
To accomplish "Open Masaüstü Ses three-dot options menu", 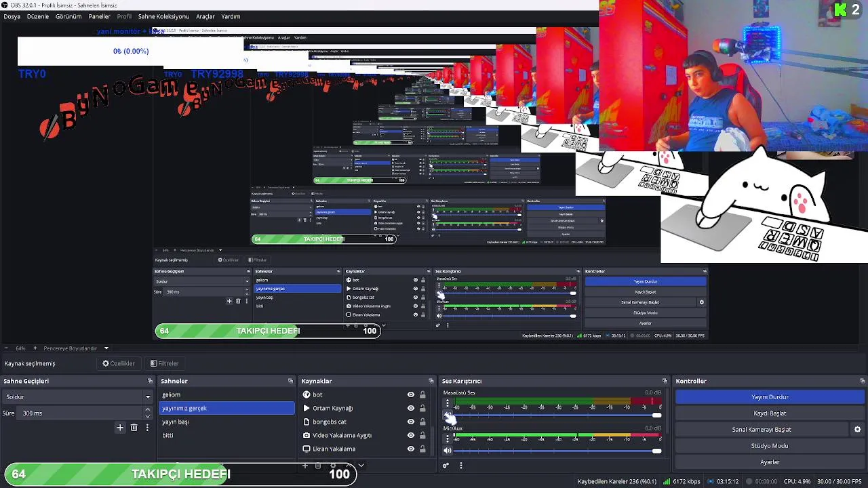I will (x=447, y=403).
